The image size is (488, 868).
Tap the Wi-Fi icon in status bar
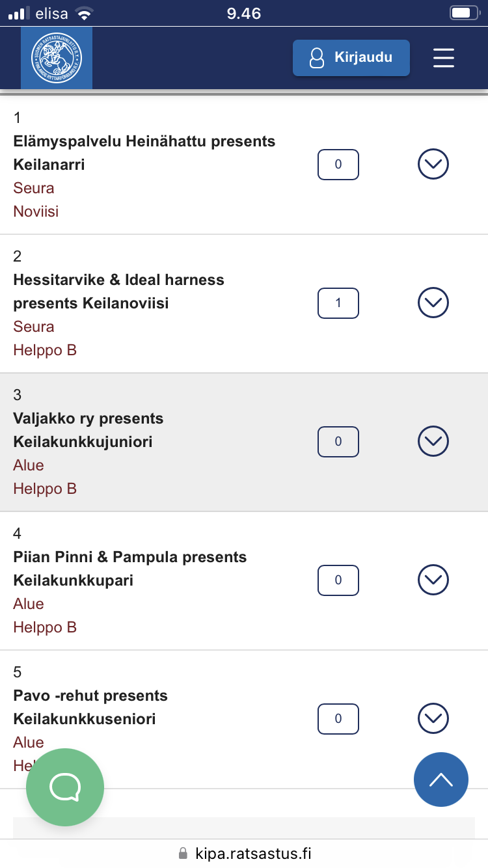point(84,13)
